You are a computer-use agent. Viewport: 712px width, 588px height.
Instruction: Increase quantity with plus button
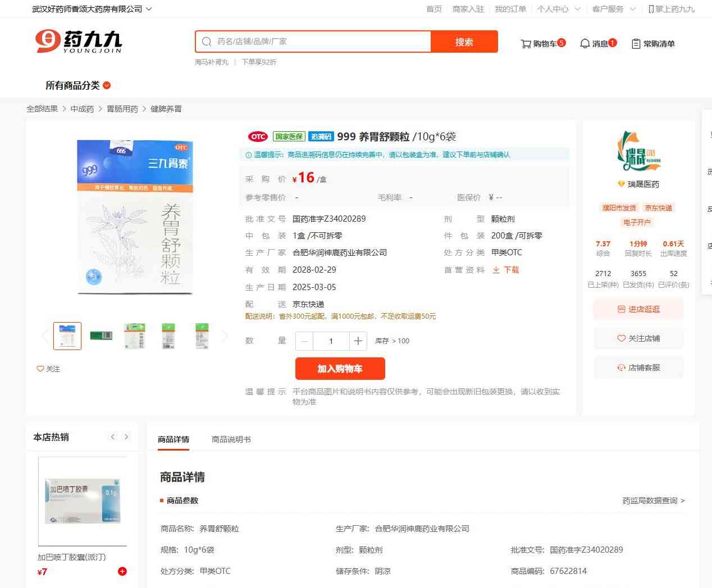pyautogui.click(x=358, y=341)
